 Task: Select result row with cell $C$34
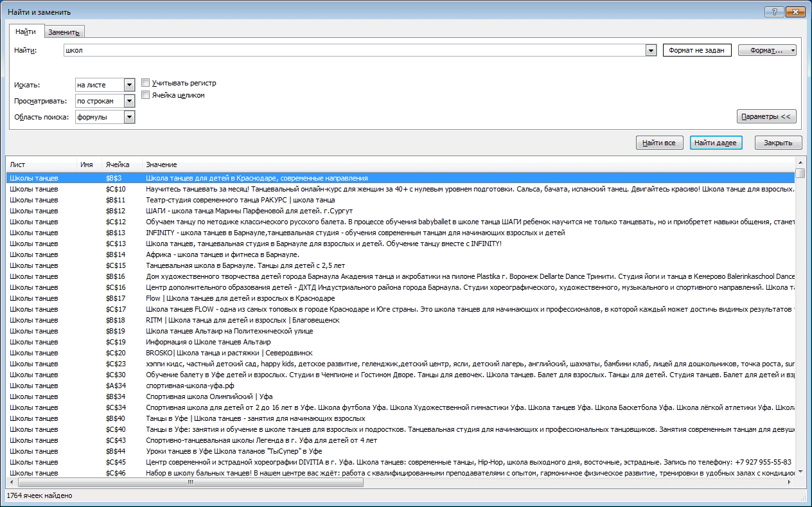[400, 407]
